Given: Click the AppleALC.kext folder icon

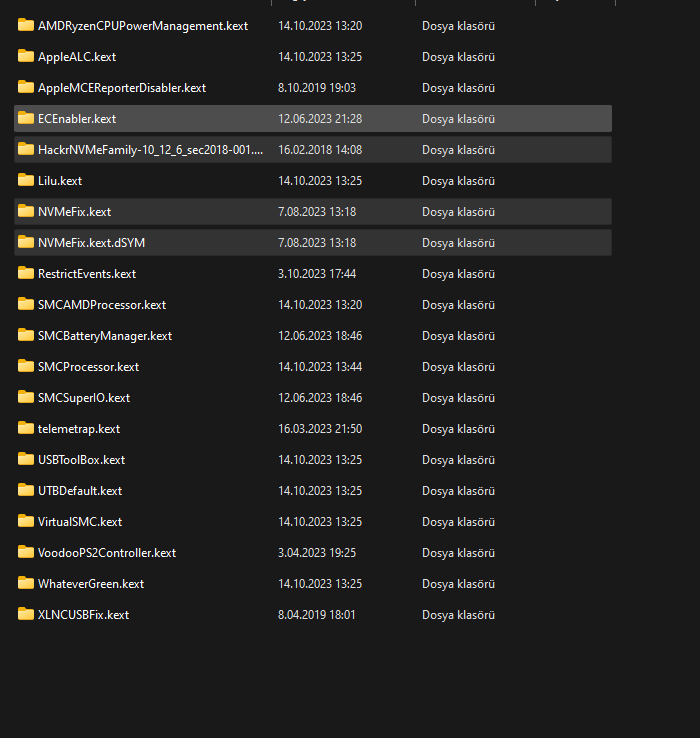Looking at the screenshot, I should 26,56.
